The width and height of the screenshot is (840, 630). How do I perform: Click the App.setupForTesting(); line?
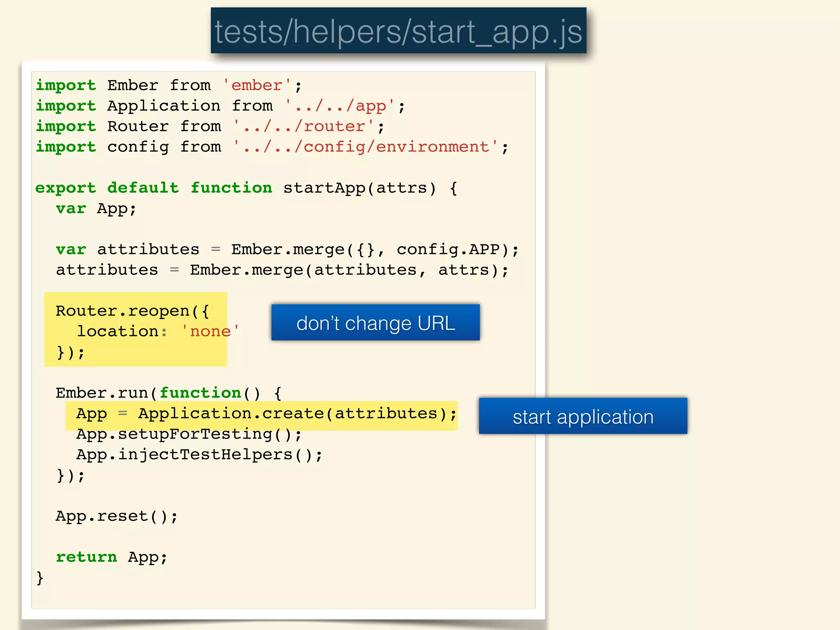[189, 434]
